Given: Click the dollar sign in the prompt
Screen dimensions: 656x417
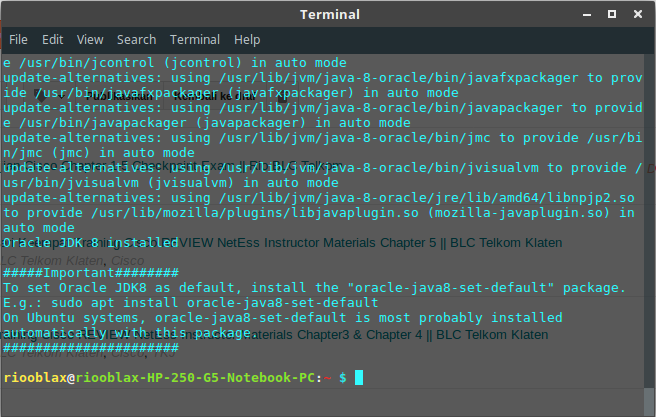Looking at the screenshot, I should [x=343, y=378].
